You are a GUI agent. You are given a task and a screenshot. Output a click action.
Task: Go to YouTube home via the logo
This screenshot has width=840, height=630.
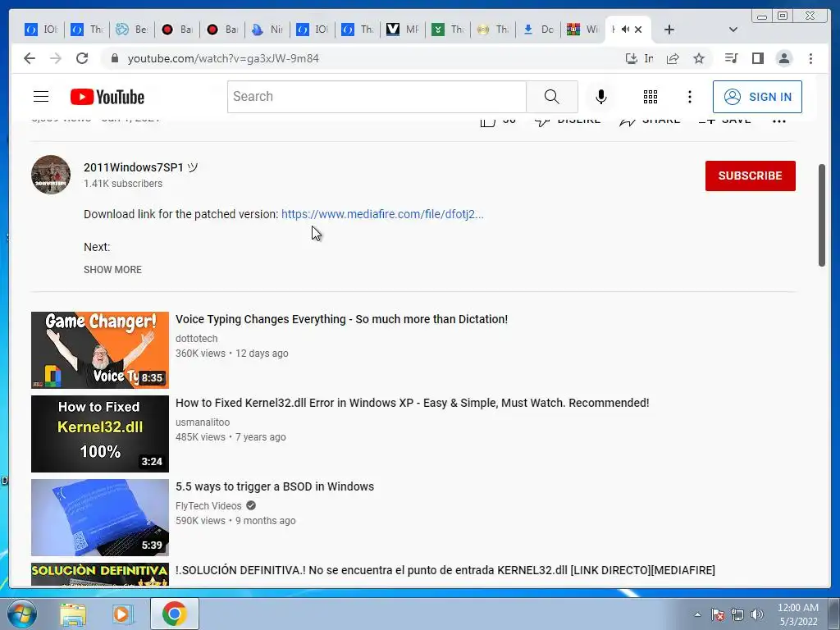point(107,97)
